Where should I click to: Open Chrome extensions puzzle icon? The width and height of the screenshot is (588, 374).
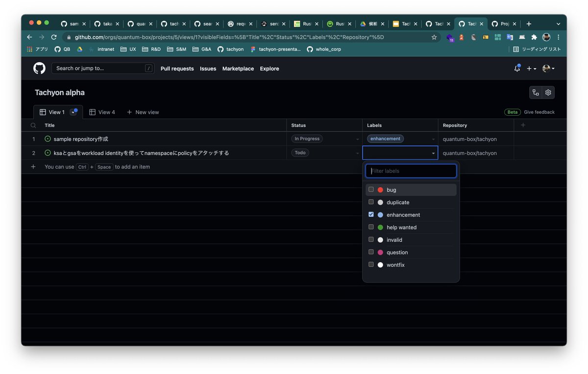point(534,37)
